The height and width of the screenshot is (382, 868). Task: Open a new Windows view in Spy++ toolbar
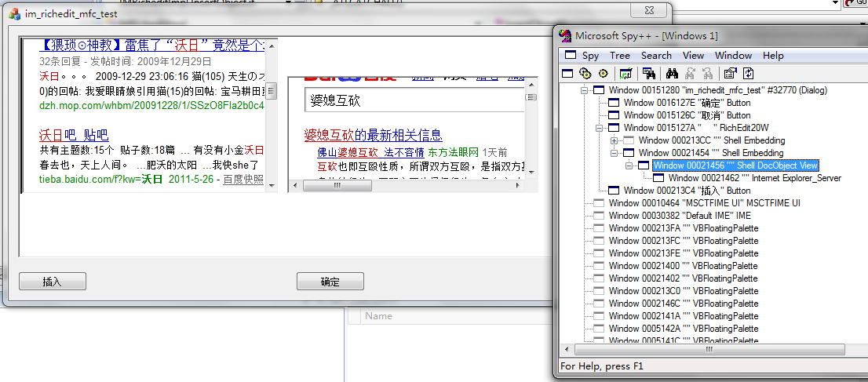coord(567,73)
